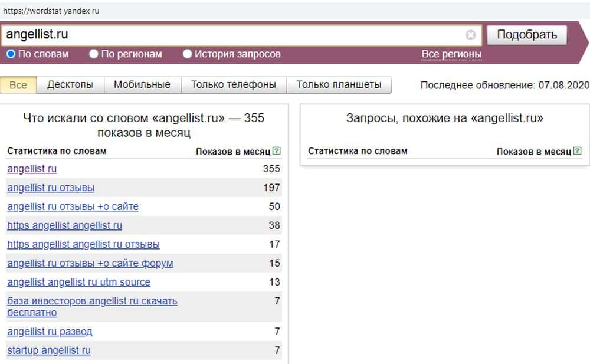Select the 'По словам' radio button

(x=11, y=54)
